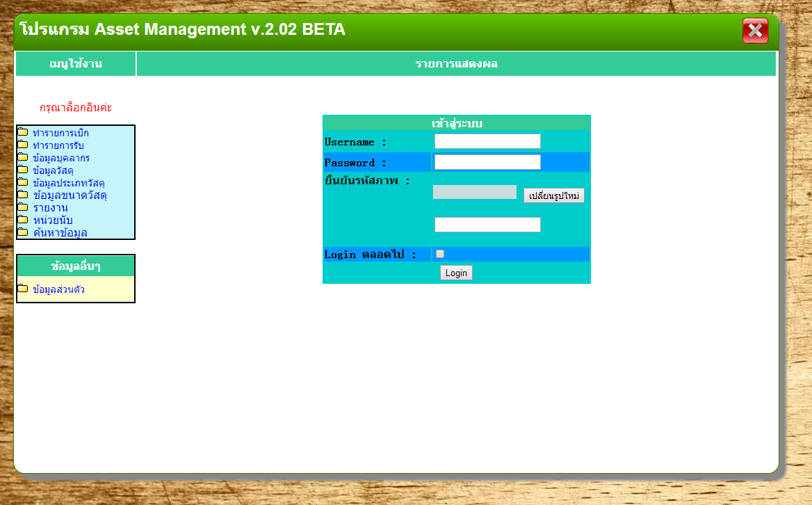
Task: Open the ทำรายการรับ menu link
Action: coord(58,145)
